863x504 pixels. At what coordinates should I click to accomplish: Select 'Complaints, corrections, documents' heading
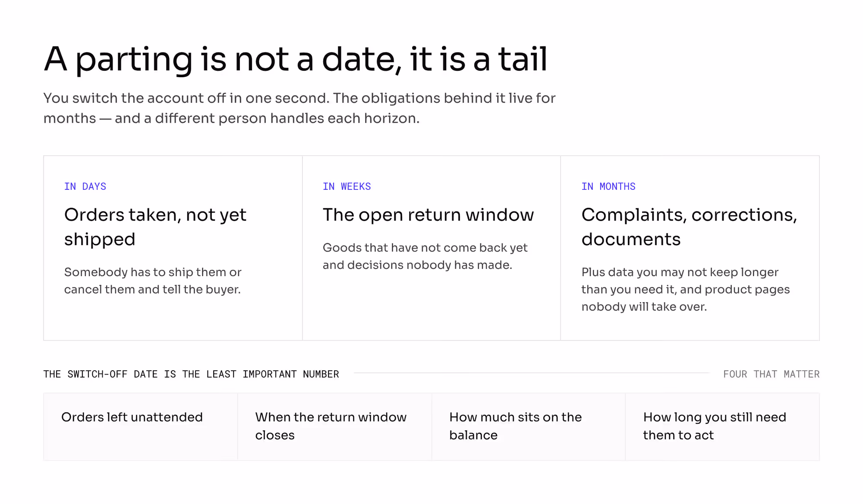click(x=689, y=227)
